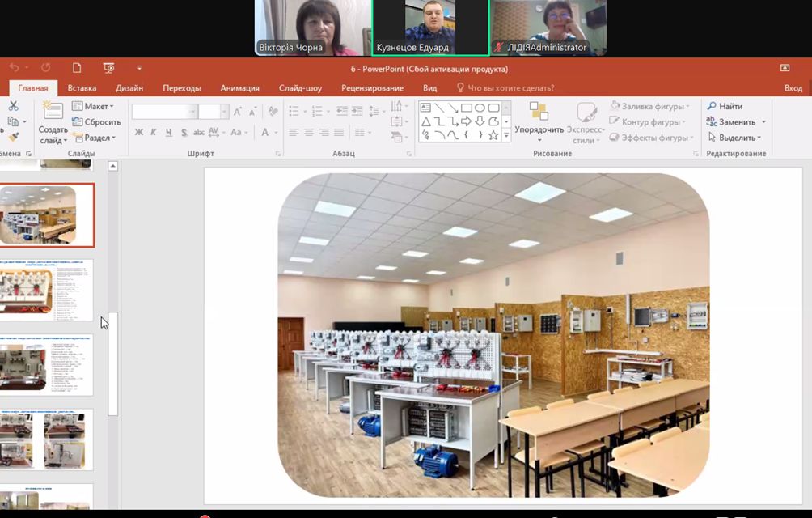Click the Arrange (Упорядочить) icon
Image resolution: width=812 pixels, height=518 pixels.
click(539, 112)
